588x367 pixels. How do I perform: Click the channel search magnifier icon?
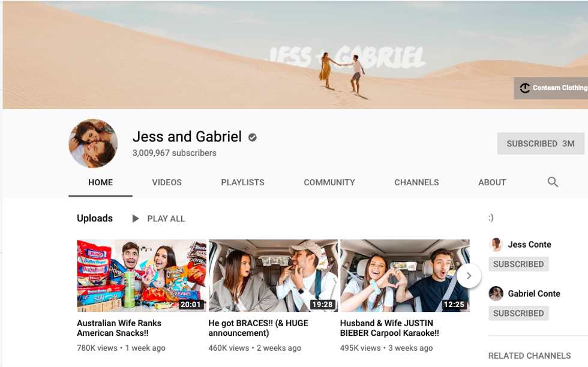coord(553,182)
